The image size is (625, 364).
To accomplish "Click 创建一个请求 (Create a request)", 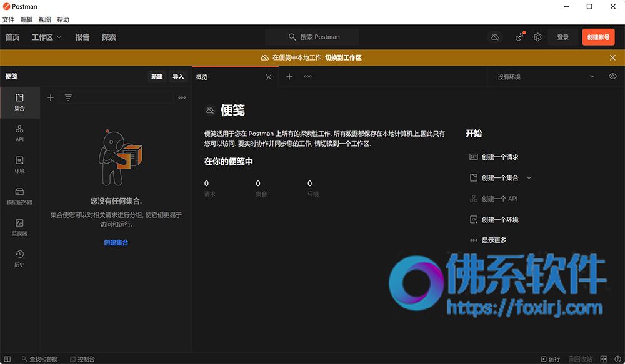I will pyautogui.click(x=494, y=157).
